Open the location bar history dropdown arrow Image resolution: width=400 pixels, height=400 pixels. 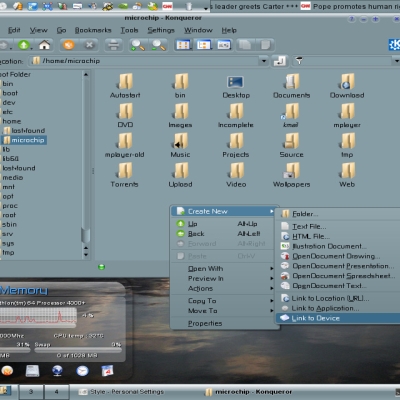click(264, 61)
